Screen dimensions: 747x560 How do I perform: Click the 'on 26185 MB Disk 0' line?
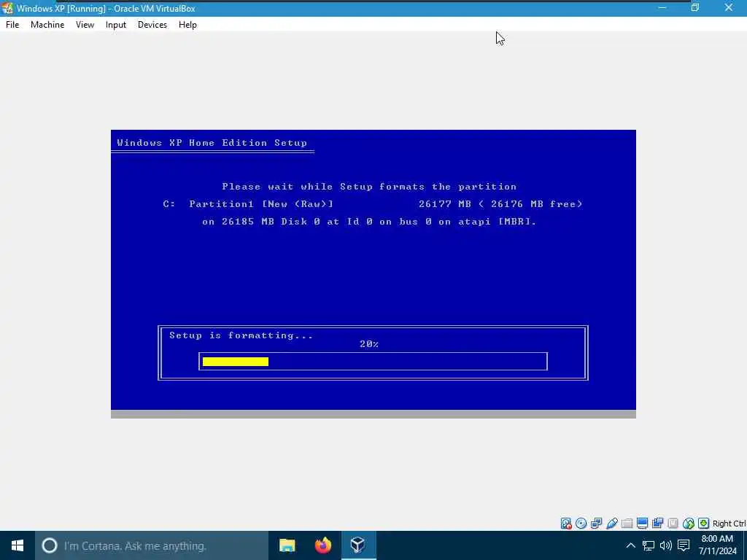(x=369, y=222)
